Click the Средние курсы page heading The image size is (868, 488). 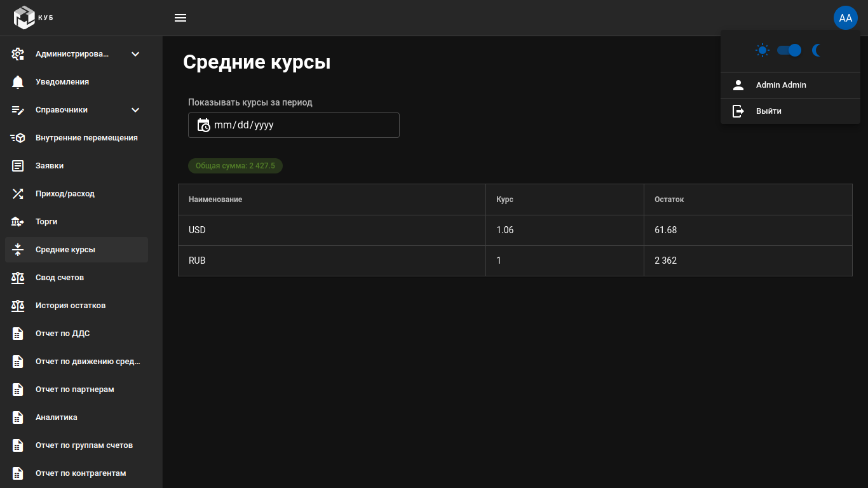click(257, 62)
